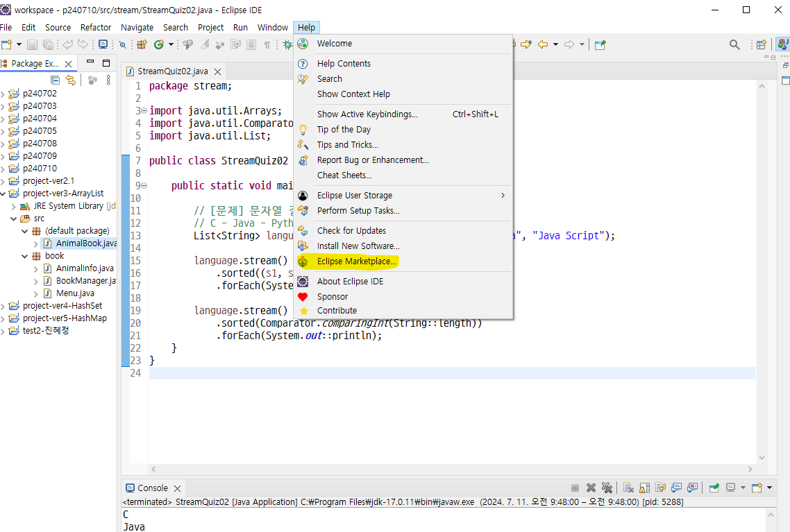The image size is (790, 532).
Task: Minimize the Package Explorer view
Action: [x=90, y=62]
